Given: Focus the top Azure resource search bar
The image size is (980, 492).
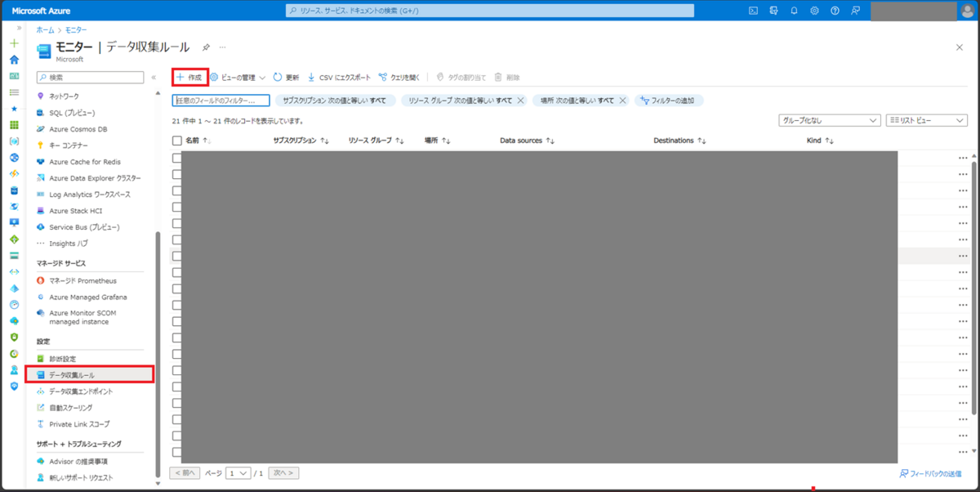Looking at the screenshot, I should pos(490,11).
